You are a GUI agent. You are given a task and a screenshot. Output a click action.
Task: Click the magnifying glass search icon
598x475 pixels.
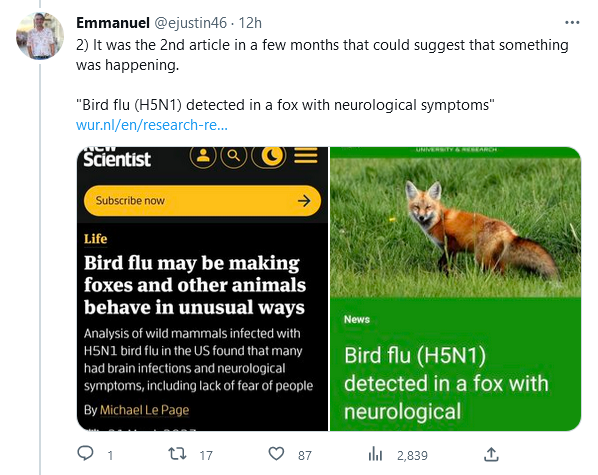tap(234, 156)
